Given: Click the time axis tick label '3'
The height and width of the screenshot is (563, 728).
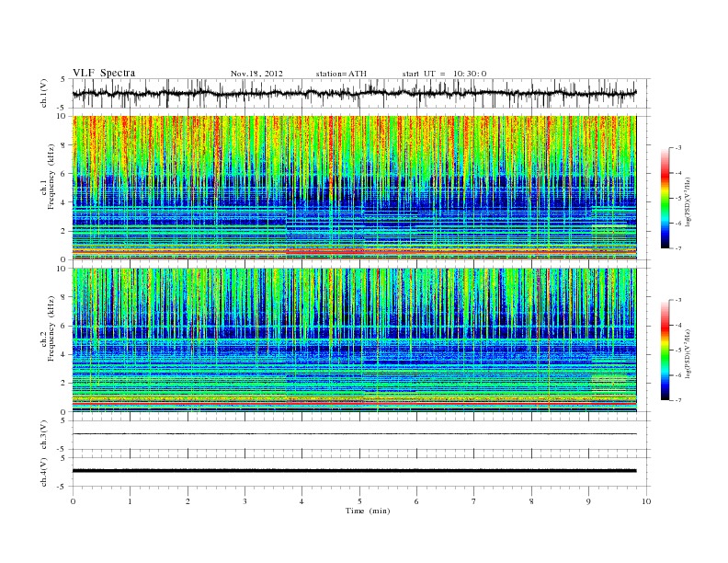Looking at the screenshot, I should click(245, 501).
